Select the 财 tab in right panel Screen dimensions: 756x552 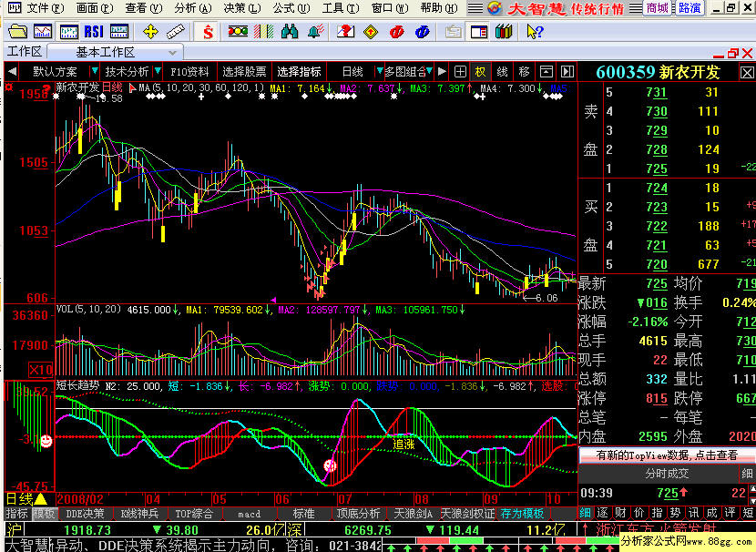[x=621, y=513]
